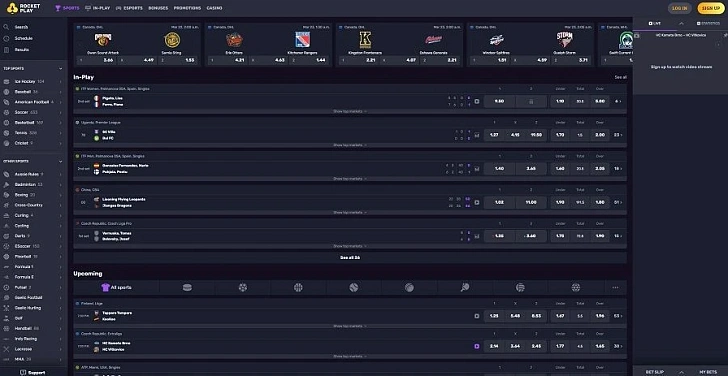Pick the table tennis paddle filter icon
The height and width of the screenshot is (376, 728).
click(x=465, y=288)
